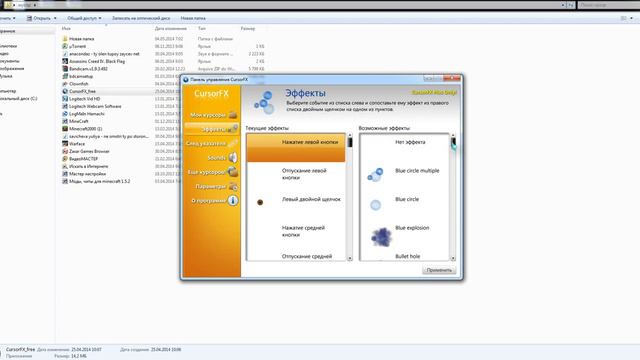Select the Эффекты section in CursorFX sidebar
The image size is (640, 360).
pos(211,129)
